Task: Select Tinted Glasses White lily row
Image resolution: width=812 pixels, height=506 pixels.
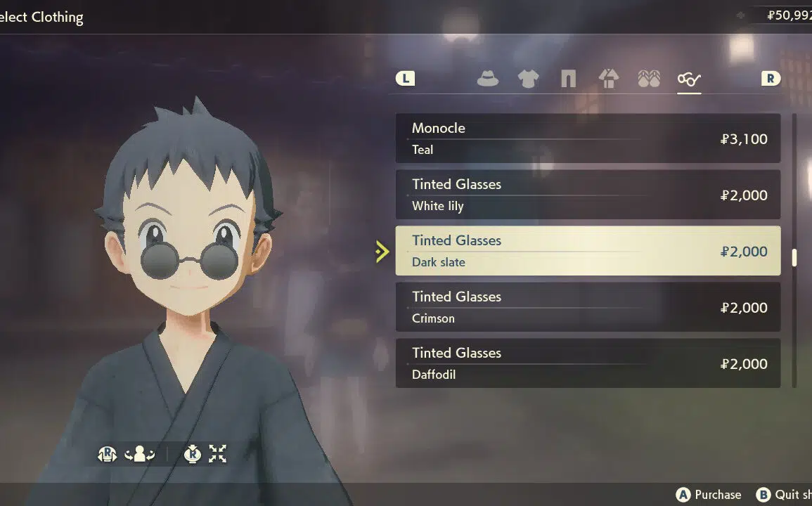Action: coord(588,195)
